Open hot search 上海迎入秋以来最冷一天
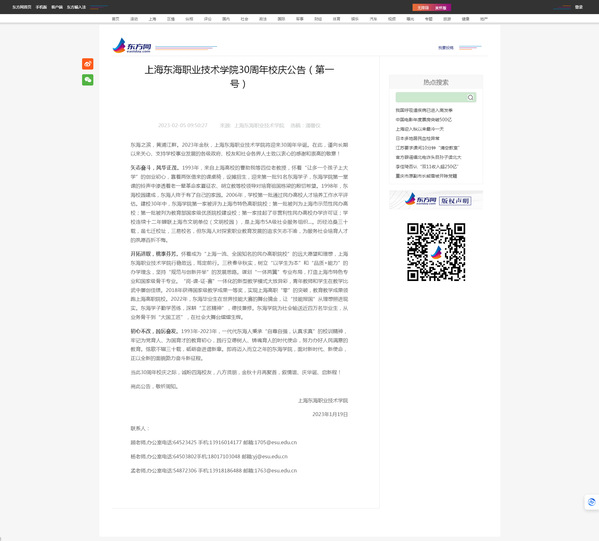 coord(419,129)
